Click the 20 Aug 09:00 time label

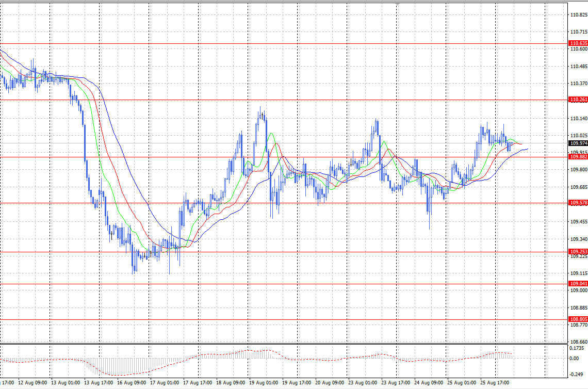coord(330,383)
